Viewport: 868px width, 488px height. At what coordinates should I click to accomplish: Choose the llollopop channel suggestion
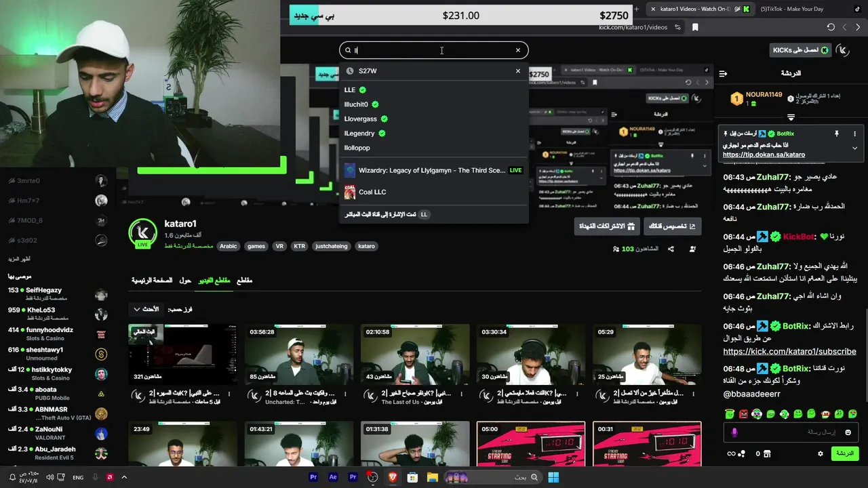coord(434,148)
